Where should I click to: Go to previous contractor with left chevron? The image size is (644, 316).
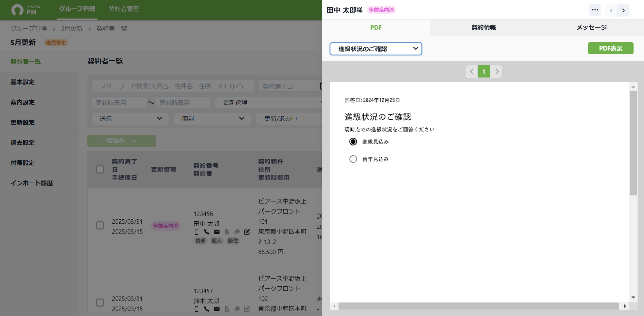point(611,10)
